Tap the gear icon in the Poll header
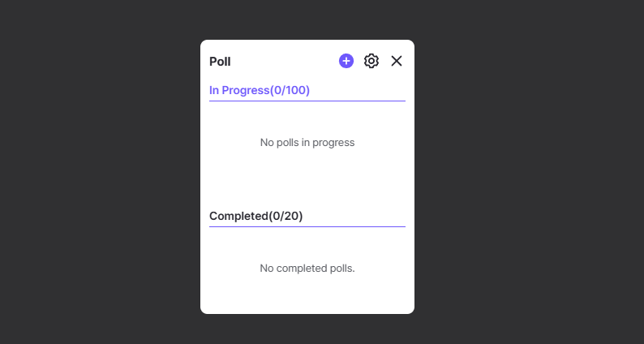The width and height of the screenshot is (644, 344). point(371,61)
